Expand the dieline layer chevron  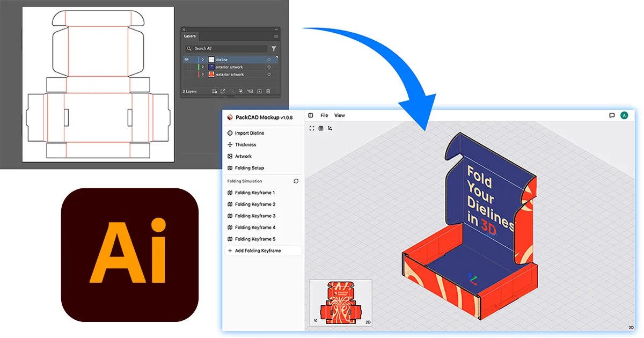point(203,60)
